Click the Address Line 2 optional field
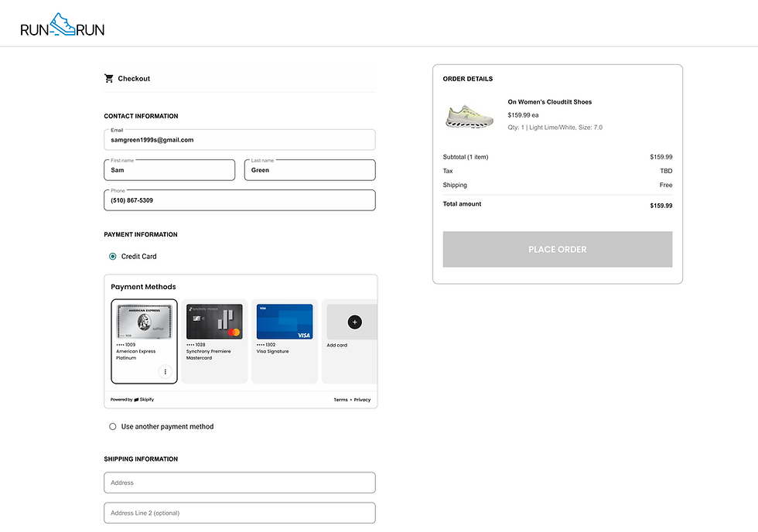Screen dimensions: 758x532 (x=240, y=513)
